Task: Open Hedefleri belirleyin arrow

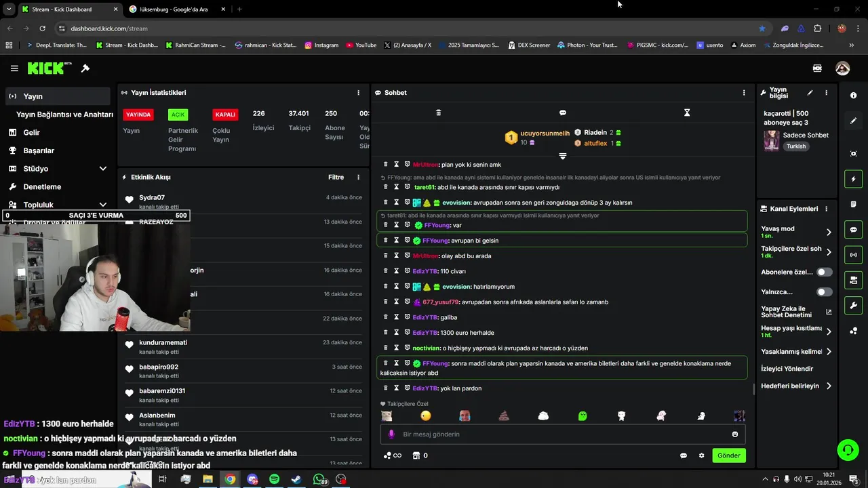Action: [x=829, y=386]
